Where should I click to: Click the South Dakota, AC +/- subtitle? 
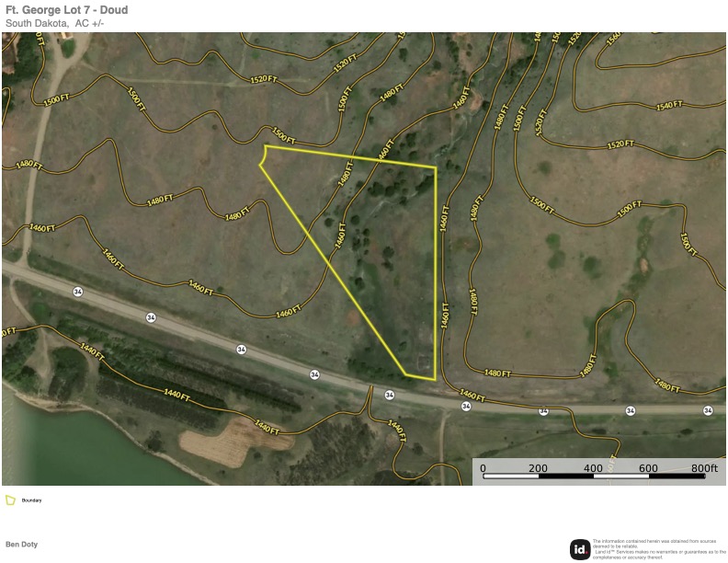pyautogui.click(x=55, y=23)
